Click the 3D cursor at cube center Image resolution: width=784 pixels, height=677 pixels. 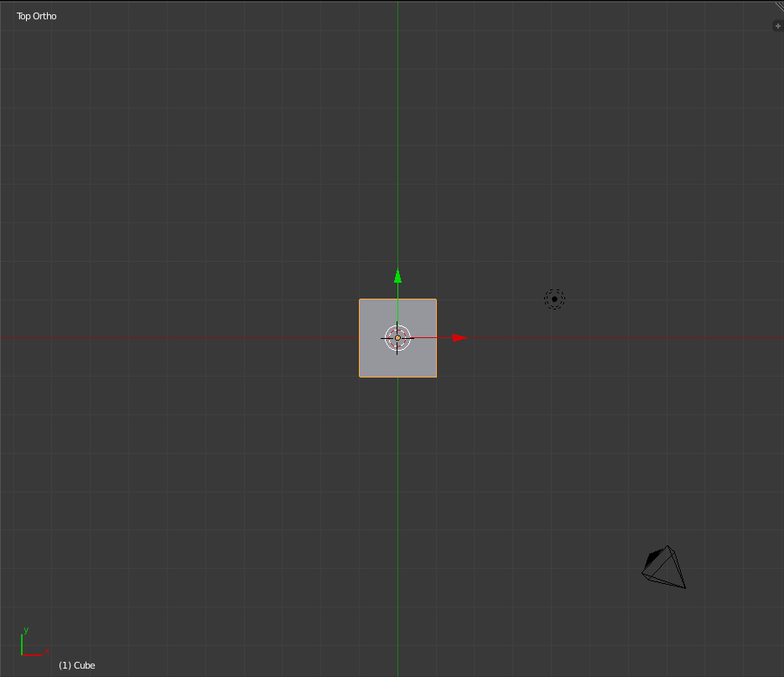click(397, 338)
